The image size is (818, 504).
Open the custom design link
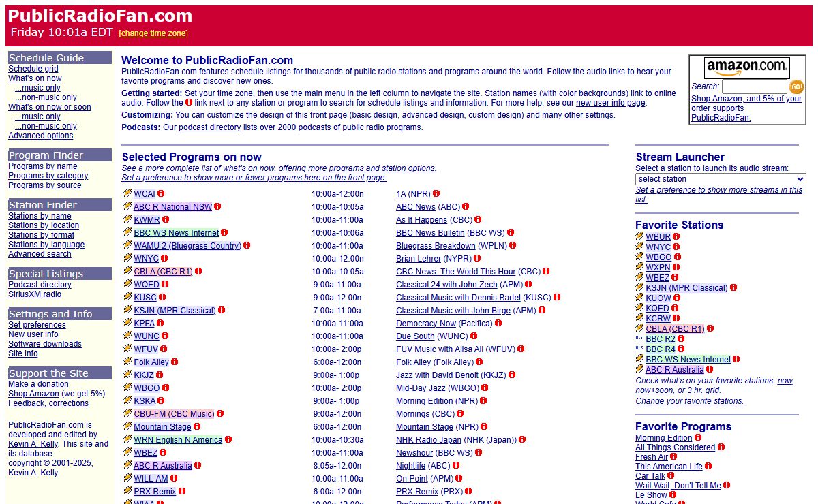coord(495,115)
